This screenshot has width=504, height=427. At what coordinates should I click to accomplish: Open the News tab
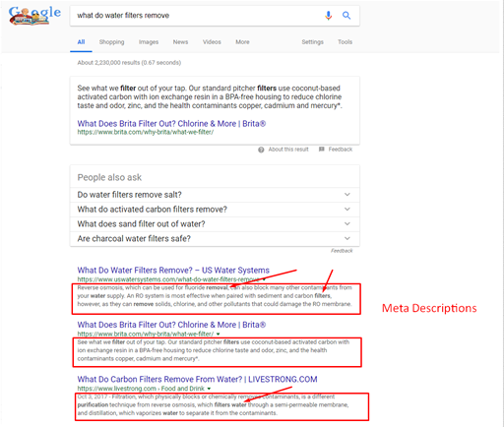click(180, 42)
